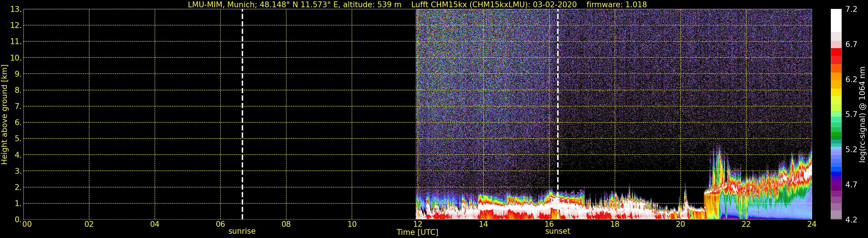868x238 pixels.
Task: Click the "log(rc-signal) @ 1064 nm" colorbar title
Action: (862, 115)
